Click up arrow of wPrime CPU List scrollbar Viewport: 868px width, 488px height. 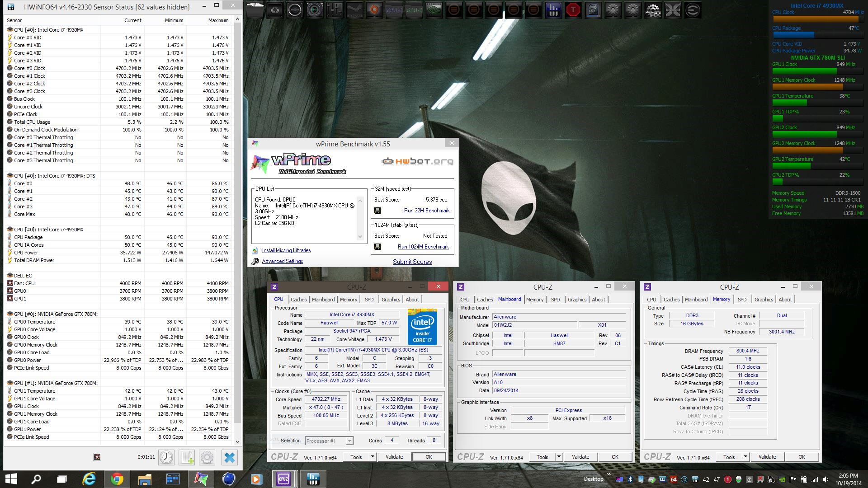coord(360,200)
